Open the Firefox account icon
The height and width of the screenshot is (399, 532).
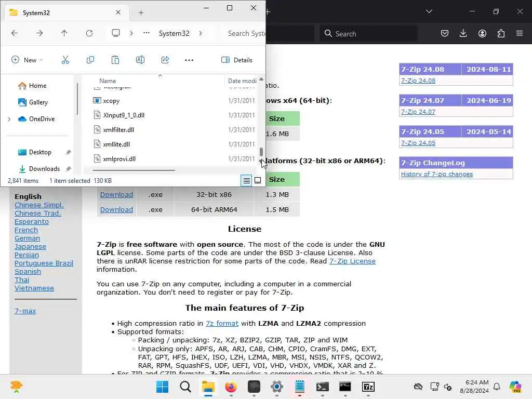pyautogui.click(x=482, y=33)
